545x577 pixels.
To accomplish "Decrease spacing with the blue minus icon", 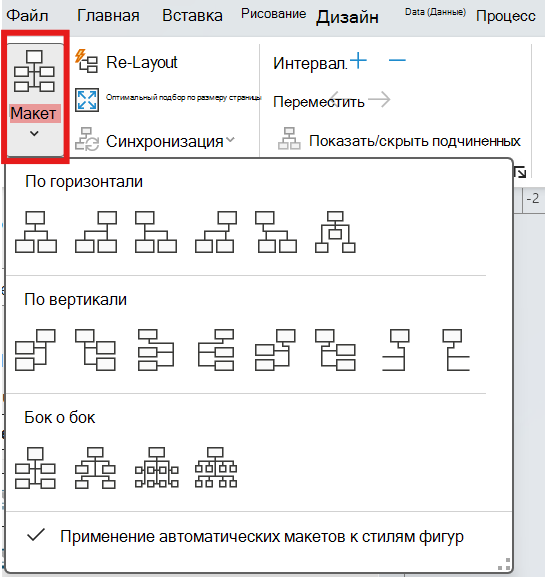I will point(397,60).
